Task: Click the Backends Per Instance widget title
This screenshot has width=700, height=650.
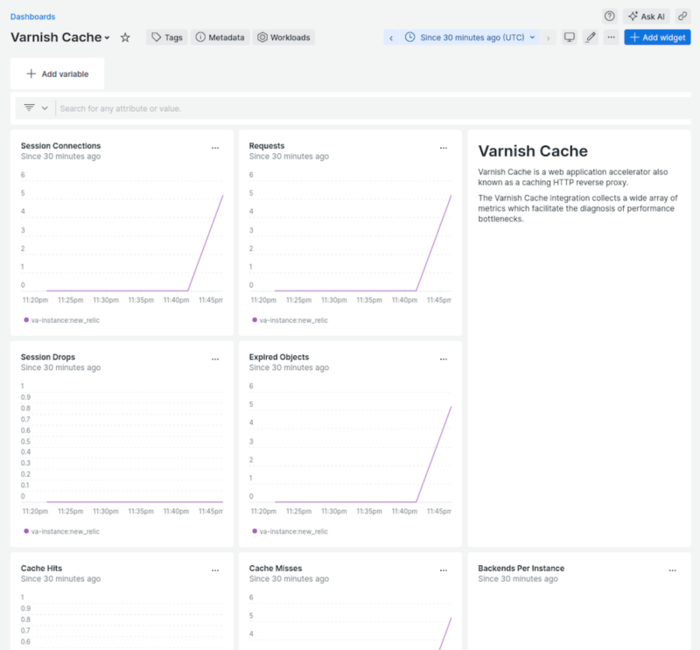Action: (x=521, y=568)
